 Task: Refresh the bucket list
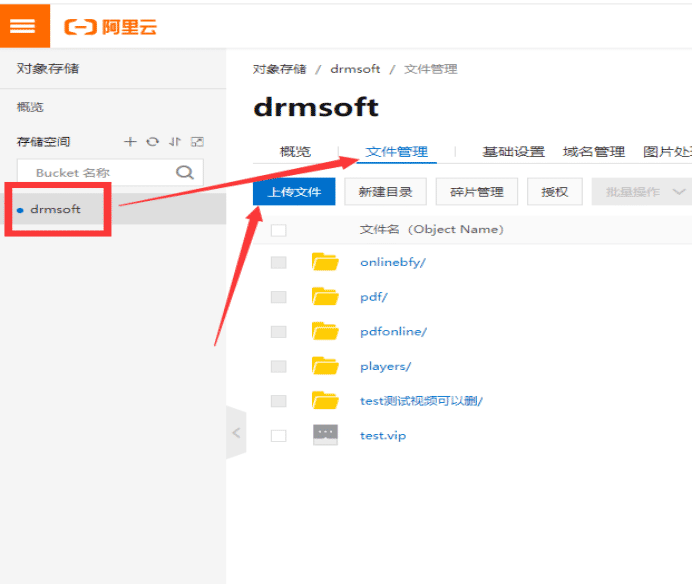click(x=152, y=142)
